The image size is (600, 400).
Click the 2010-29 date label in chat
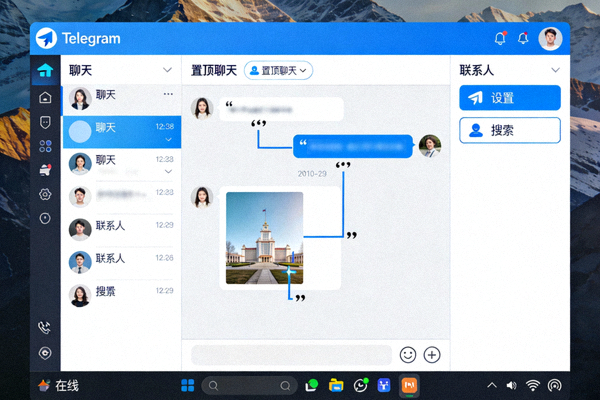(312, 174)
